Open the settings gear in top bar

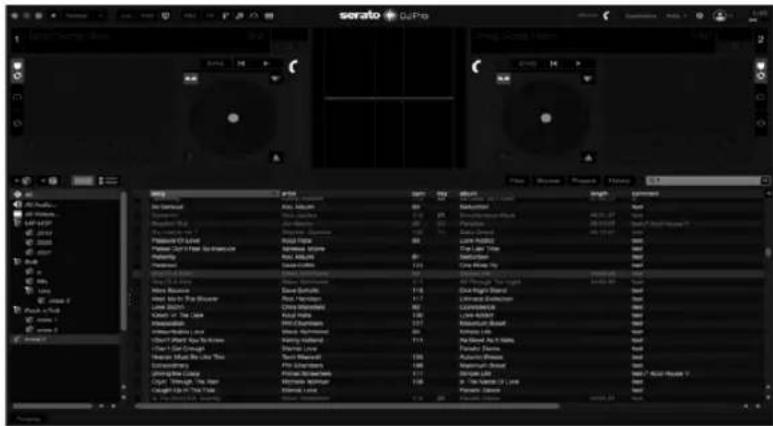(x=699, y=16)
